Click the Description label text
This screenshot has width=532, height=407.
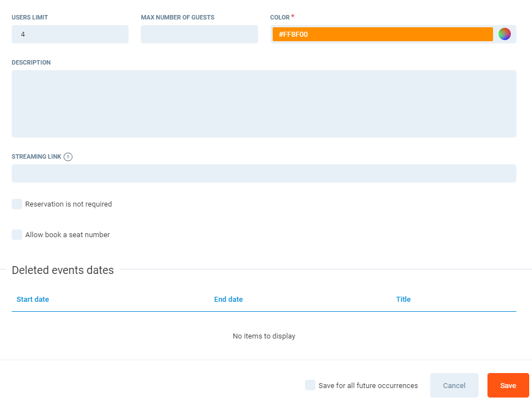(31, 63)
